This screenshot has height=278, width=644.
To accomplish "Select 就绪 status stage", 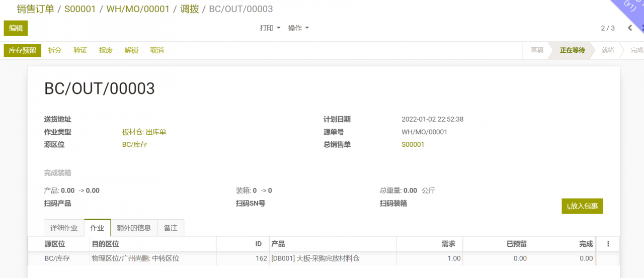I will [x=608, y=50].
